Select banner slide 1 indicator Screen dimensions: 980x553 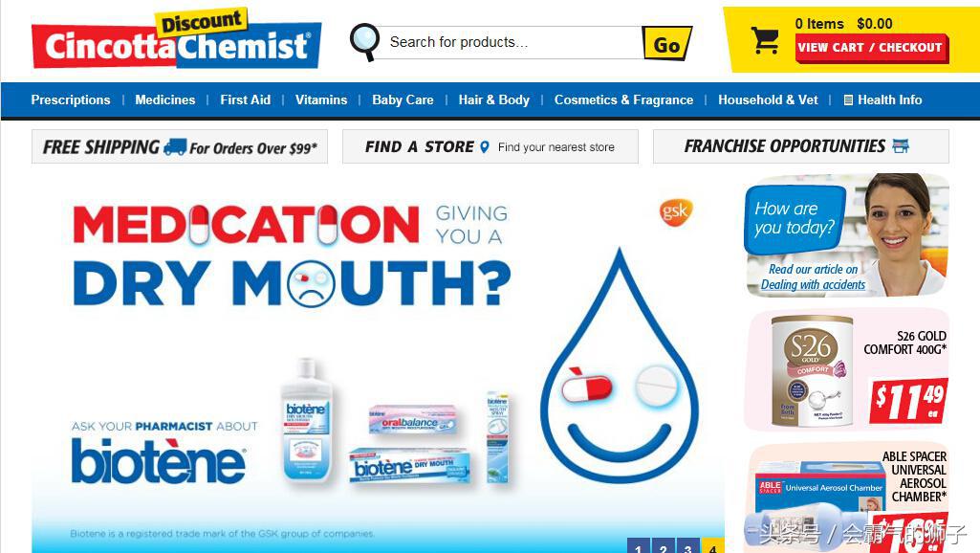[638, 545]
